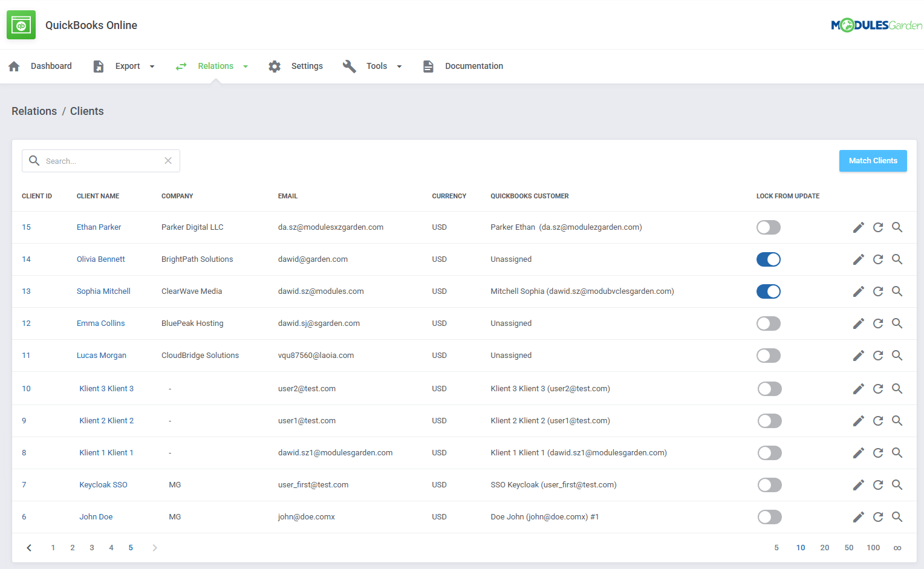The height and width of the screenshot is (569, 924).
Task: Click the Dashboard home icon
Action: point(15,67)
